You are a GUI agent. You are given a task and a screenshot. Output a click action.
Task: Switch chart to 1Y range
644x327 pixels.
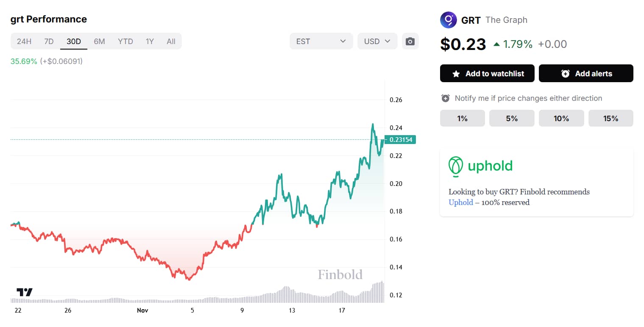click(x=150, y=41)
